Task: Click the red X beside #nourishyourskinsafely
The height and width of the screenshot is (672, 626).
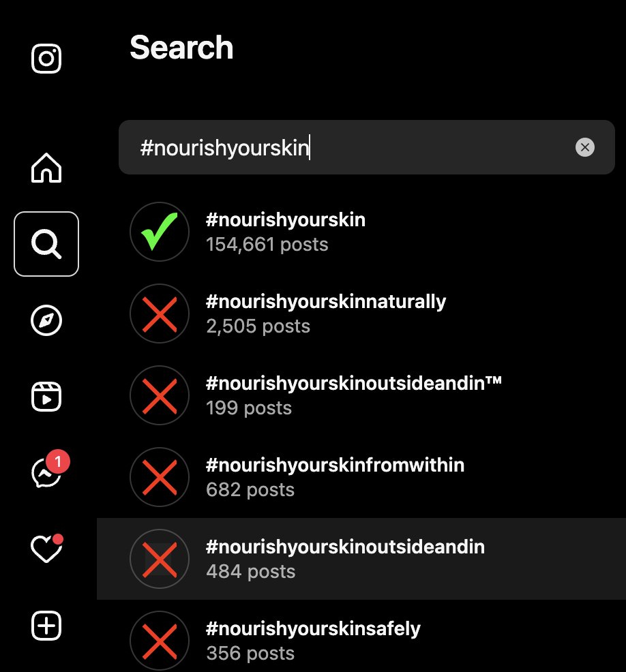Action: click(159, 641)
